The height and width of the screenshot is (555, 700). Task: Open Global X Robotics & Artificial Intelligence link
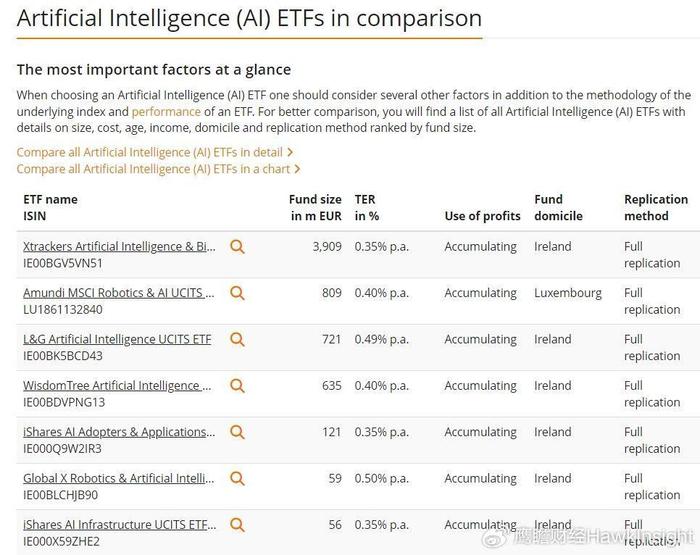point(119,478)
